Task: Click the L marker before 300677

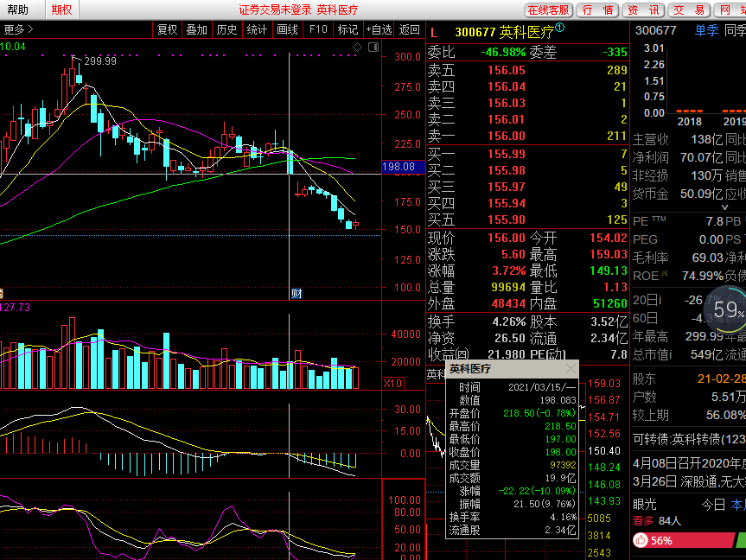Action: (433, 33)
